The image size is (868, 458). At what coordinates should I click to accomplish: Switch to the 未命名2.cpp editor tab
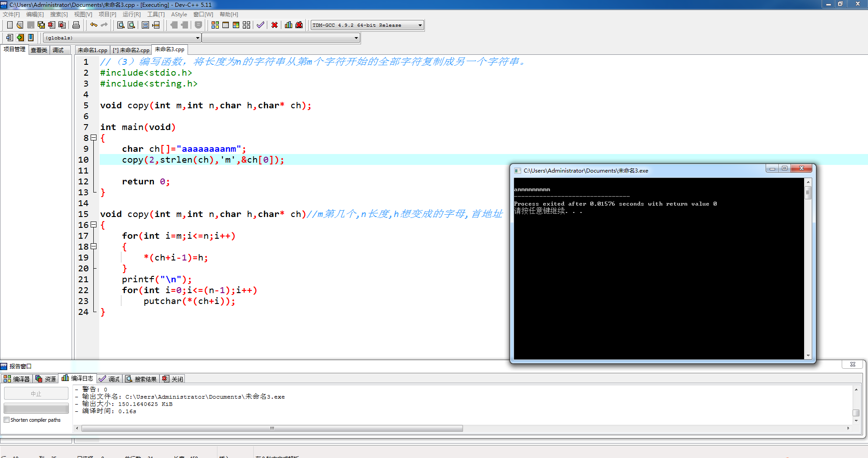click(x=131, y=50)
